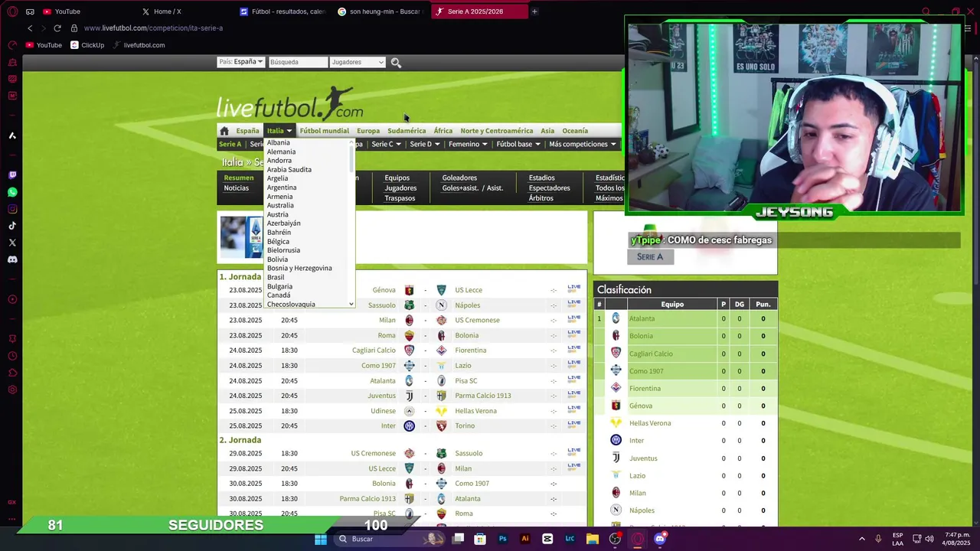Open the España navigation menu
Viewport: 980px width, 551px height.
(247, 131)
